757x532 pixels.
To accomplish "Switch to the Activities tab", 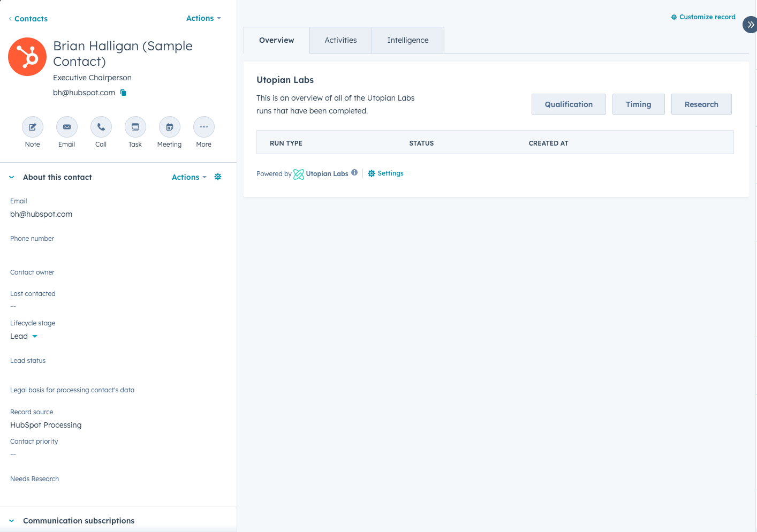I will point(340,40).
